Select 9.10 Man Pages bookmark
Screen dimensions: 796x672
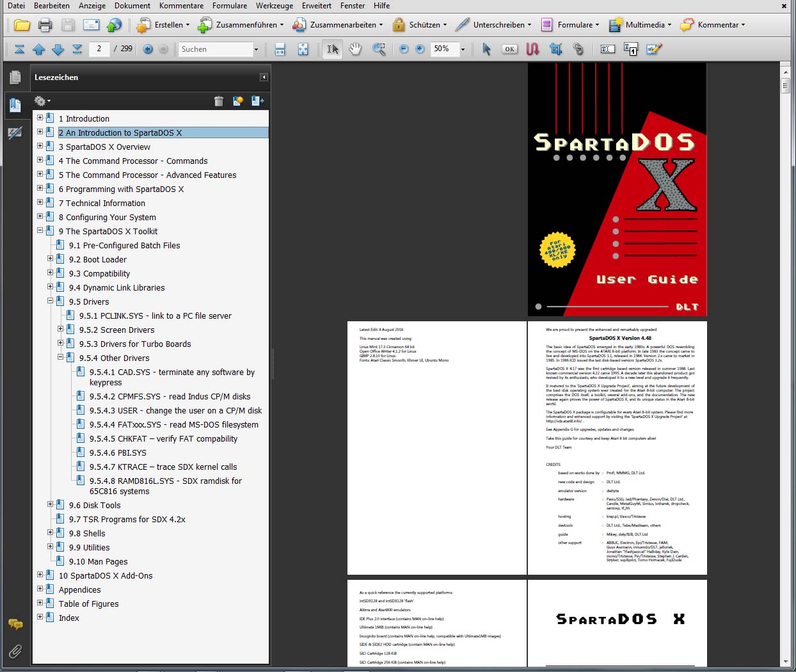[x=99, y=561]
